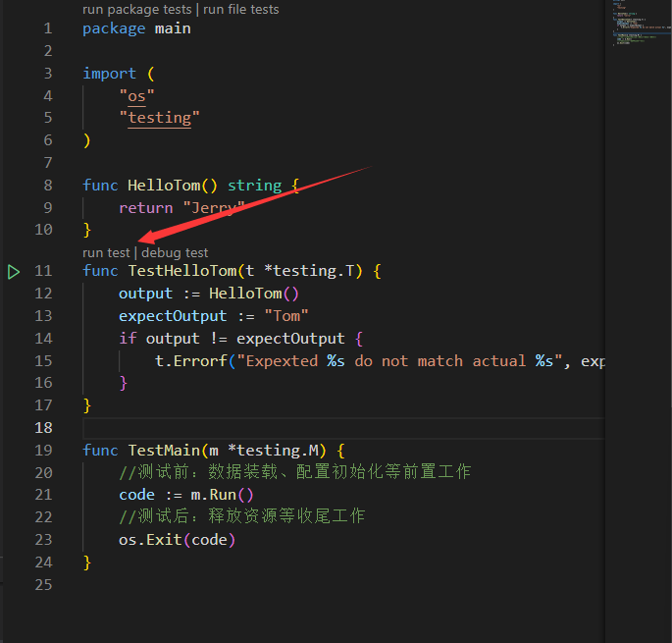Image resolution: width=672 pixels, height=643 pixels.
Task: Click the closing brace on line 24
Action: (x=87, y=563)
